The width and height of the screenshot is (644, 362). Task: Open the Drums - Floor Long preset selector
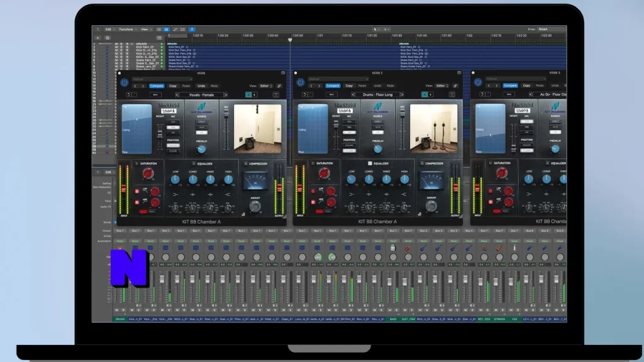(x=377, y=95)
